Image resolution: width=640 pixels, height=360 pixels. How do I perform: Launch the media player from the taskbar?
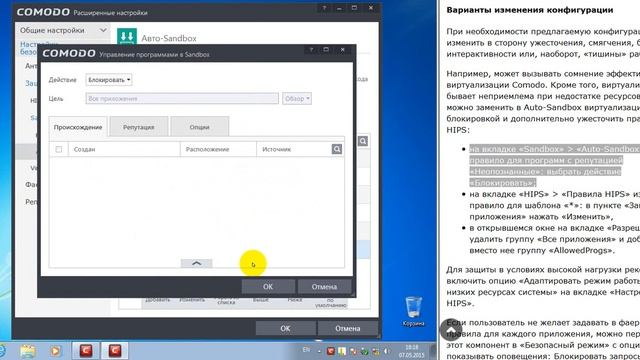pos(56,351)
